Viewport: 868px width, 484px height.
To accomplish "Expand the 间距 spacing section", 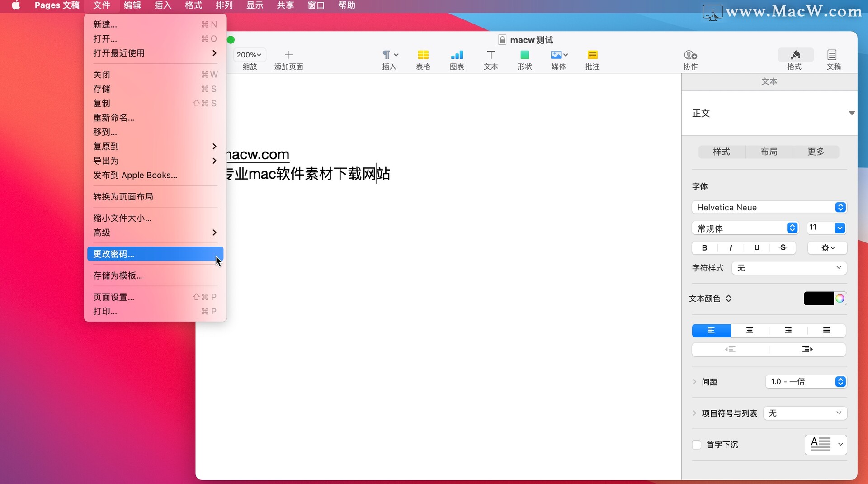I will (x=695, y=382).
